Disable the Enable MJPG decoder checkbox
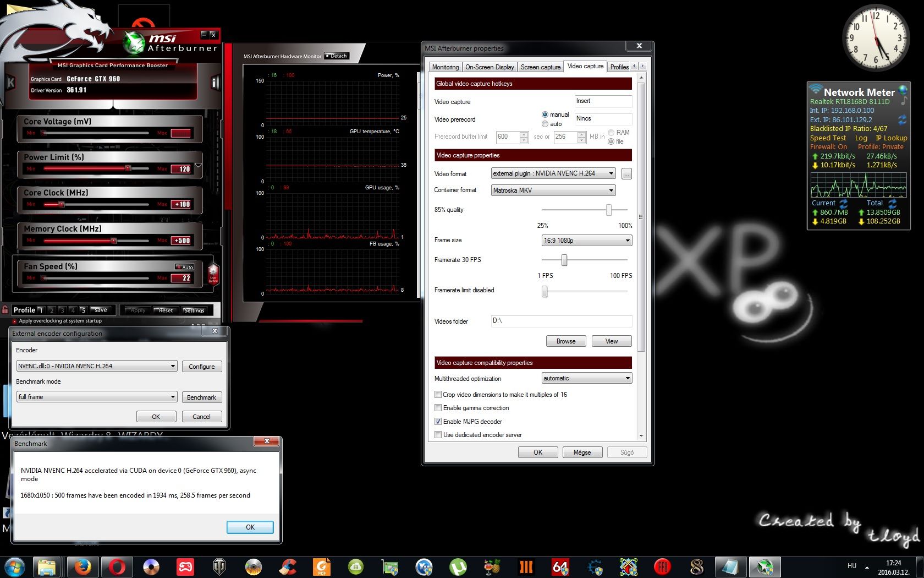This screenshot has height=578, width=924. click(x=438, y=422)
